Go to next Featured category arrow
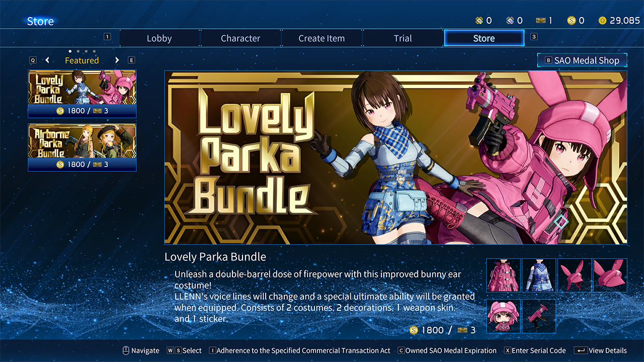Image resolution: width=644 pixels, height=362 pixels. pos(117,60)
